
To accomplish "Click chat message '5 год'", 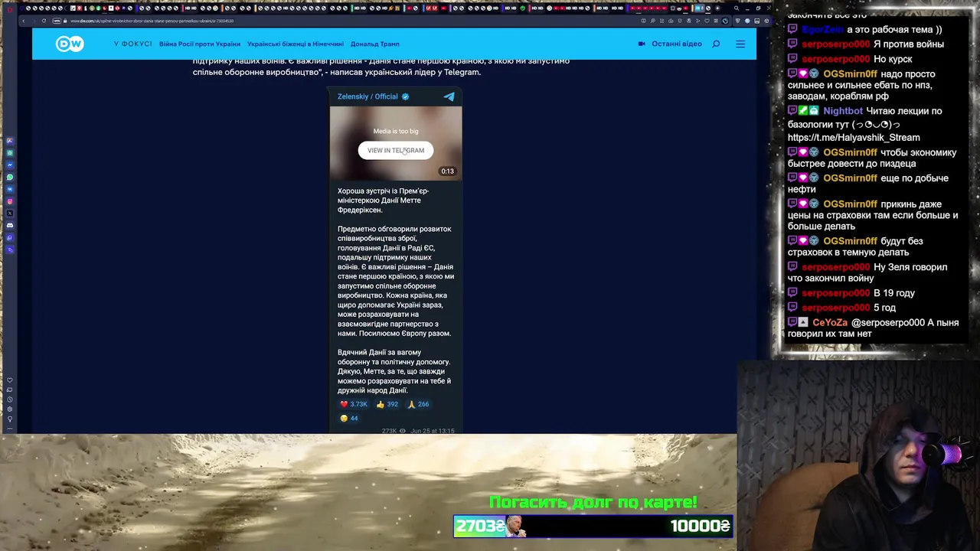I will tap(884, 308).
